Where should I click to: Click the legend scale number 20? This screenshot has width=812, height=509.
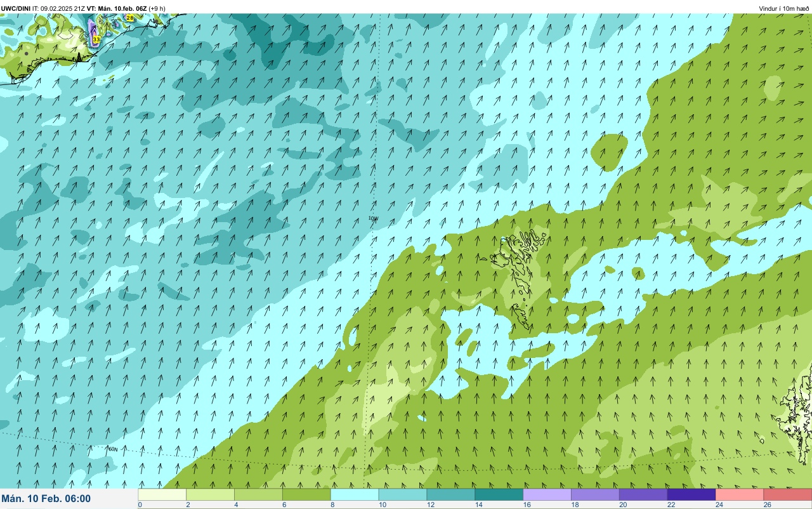tap(622, 505)
